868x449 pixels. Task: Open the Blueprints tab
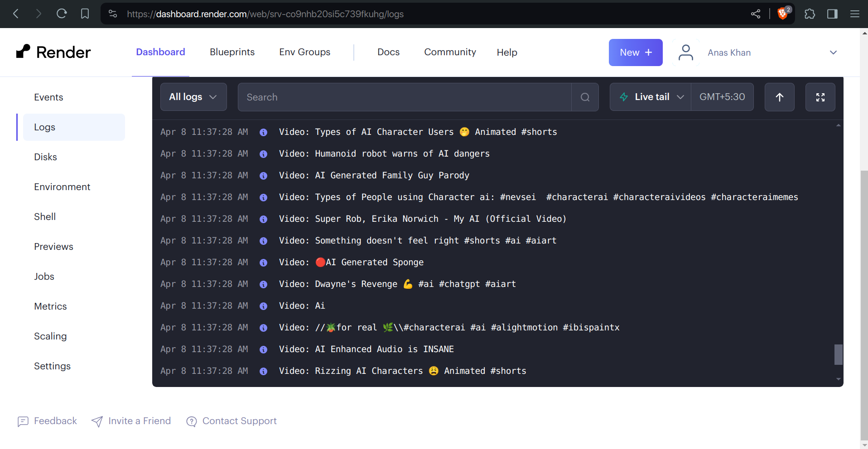(x=232, y=52)
